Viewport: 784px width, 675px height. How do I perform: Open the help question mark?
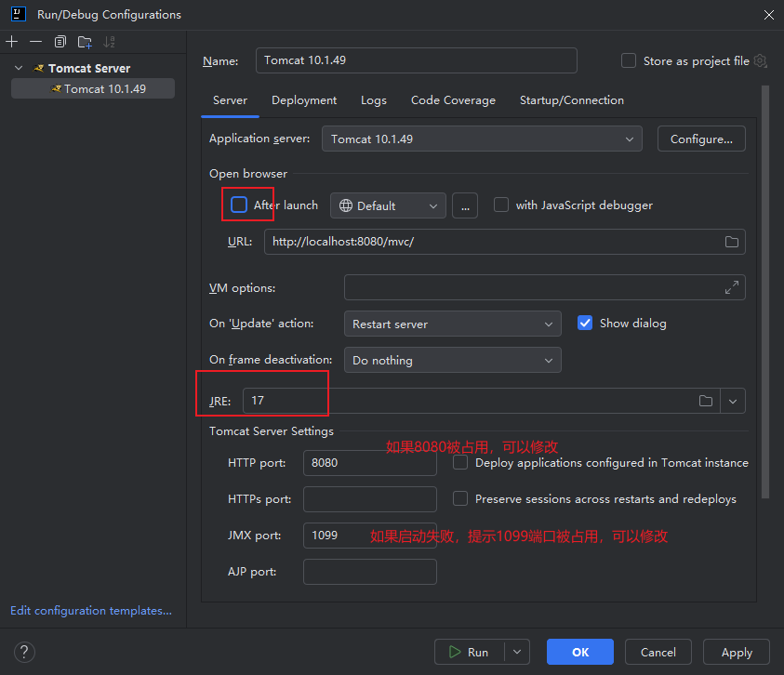point(24,652)
